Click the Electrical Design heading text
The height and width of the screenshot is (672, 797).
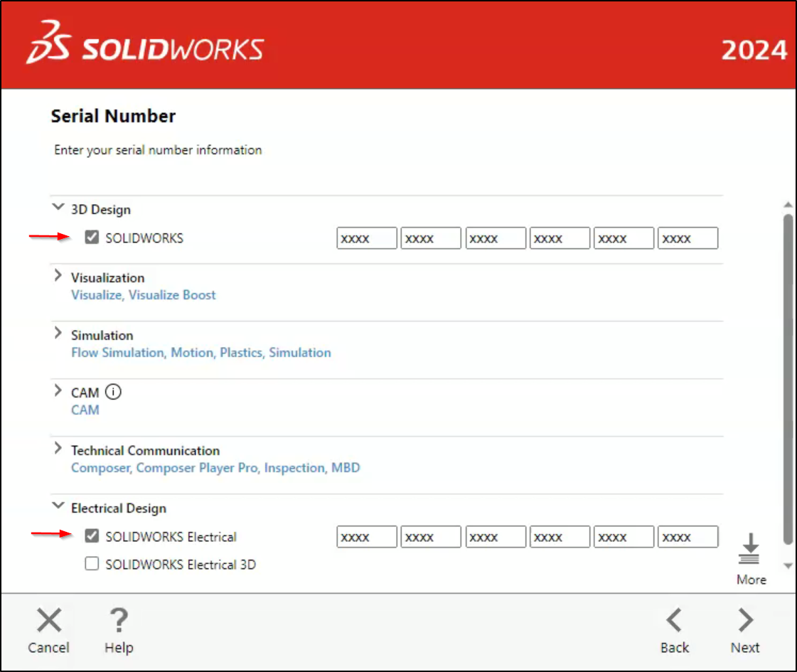(x=119, y=508)
